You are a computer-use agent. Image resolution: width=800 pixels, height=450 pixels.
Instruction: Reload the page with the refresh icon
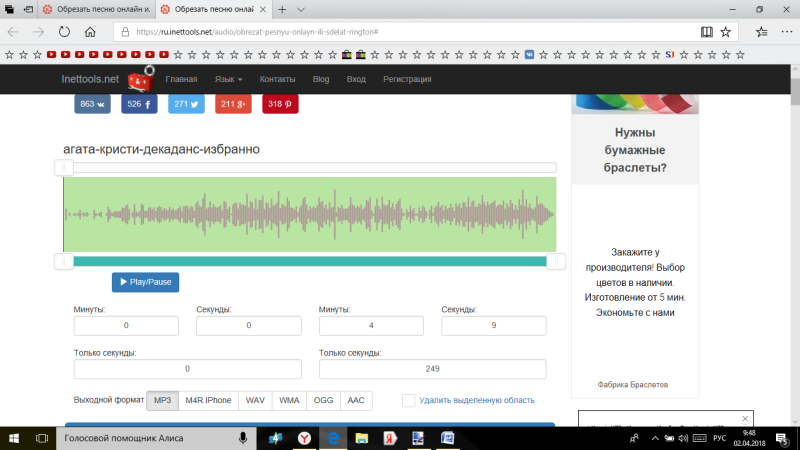(x=64, y=32)
